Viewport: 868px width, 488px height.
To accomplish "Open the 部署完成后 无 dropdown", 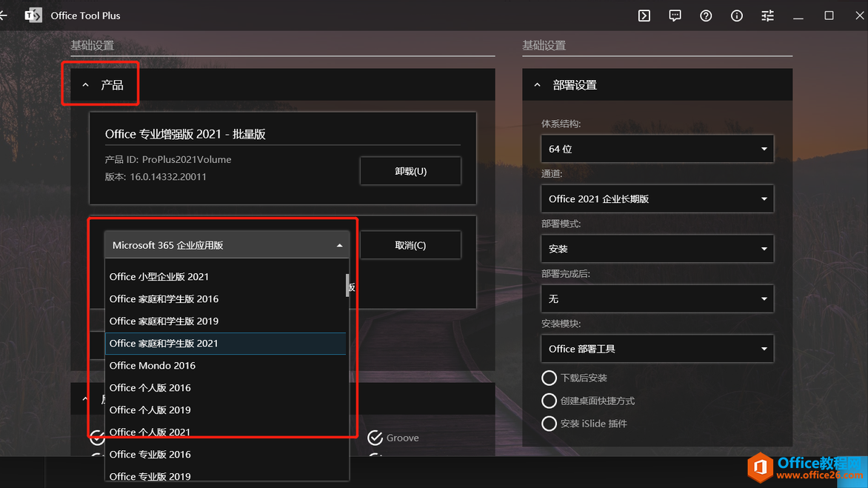I will pos(657,298).
